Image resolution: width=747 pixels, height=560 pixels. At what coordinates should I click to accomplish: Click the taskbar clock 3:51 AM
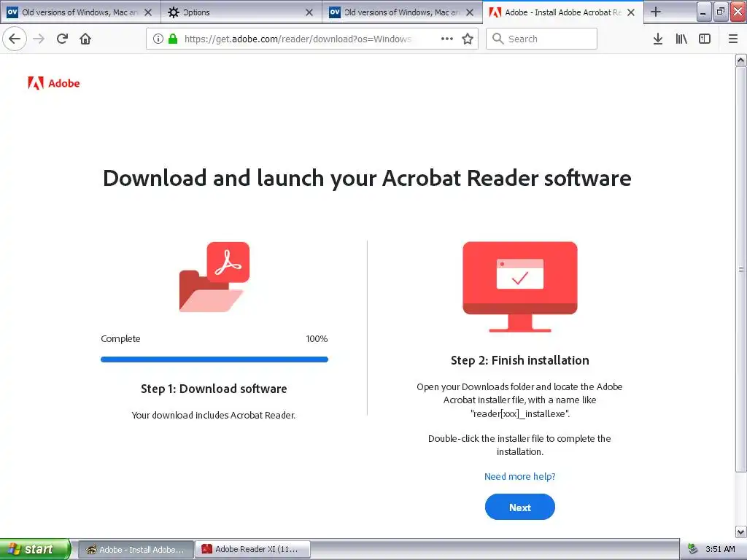[x=720, y=549]
